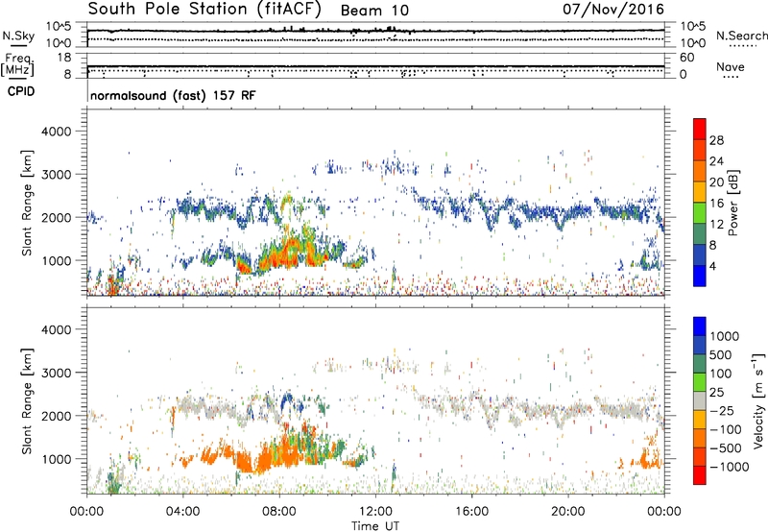Pick the gray -25 to 25 velocity swatch
768x532 pixels.
(700, 401)
